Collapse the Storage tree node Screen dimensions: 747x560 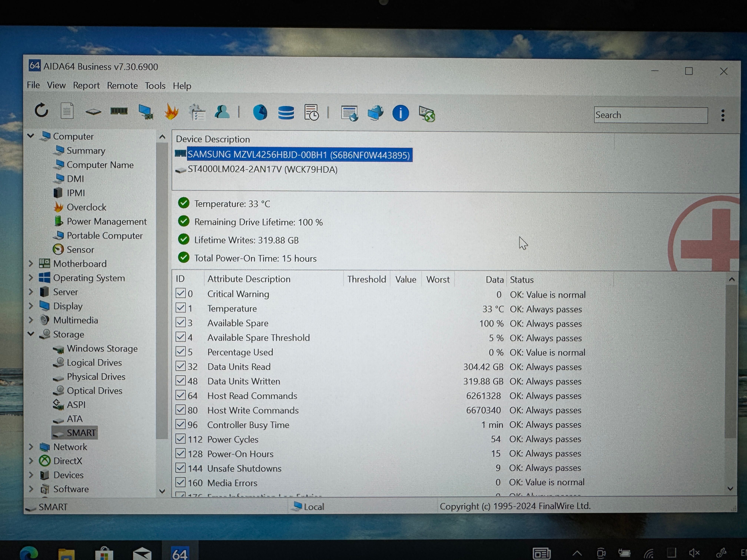(31, 334)
